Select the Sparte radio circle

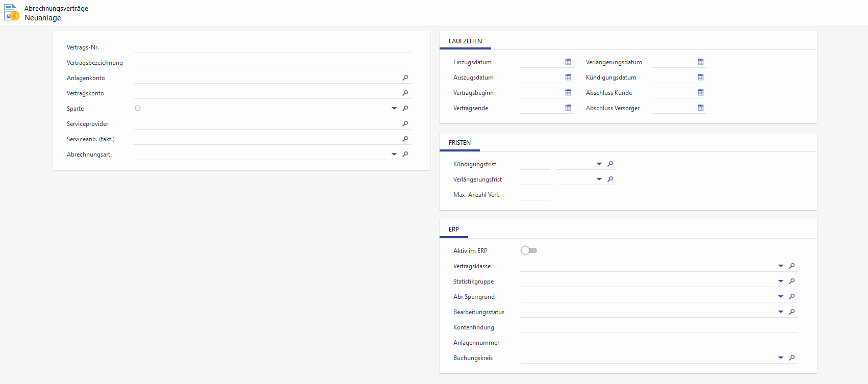click(x=138, y=108)
